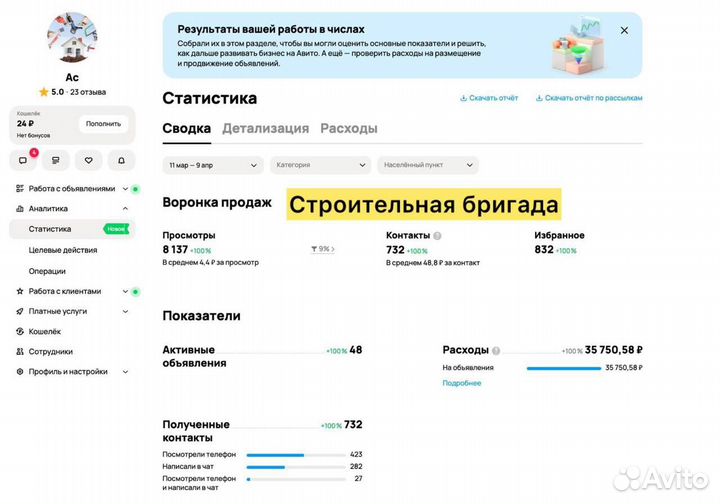The height and width of the screenshot is (504, 720).
Task: Click the Работа с объявлениями icon
Action: pyautogui.click(x=20, y=189)
